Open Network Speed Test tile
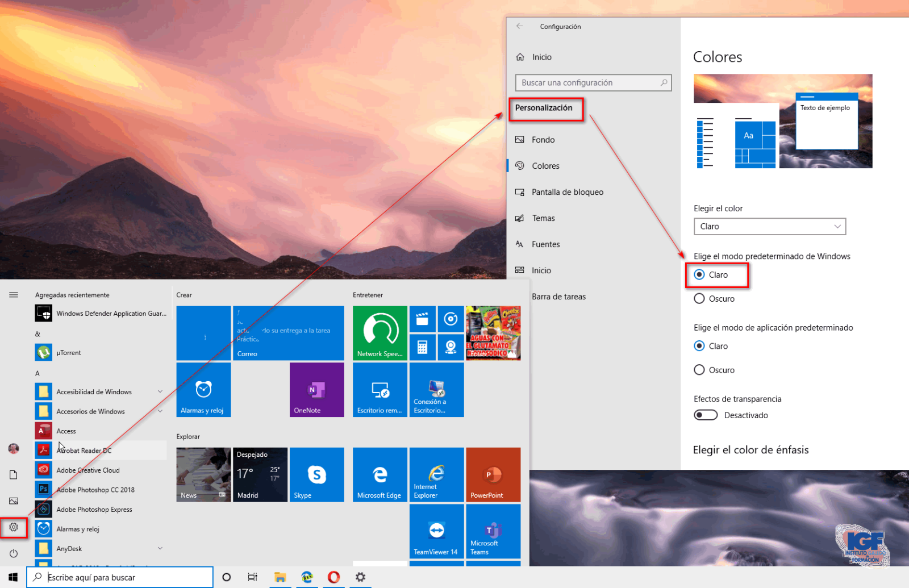Screen dimensions: 909x588 (380, 333)
